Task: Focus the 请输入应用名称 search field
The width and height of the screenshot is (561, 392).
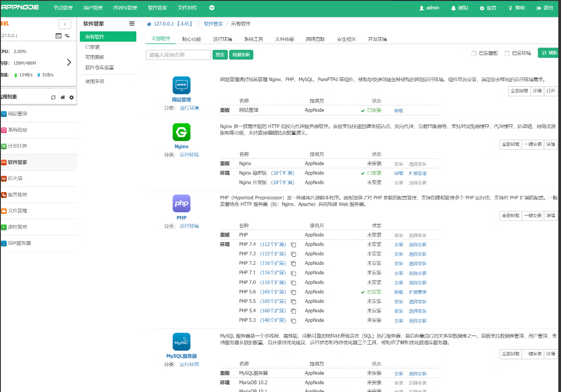Action: pos(178,55)
